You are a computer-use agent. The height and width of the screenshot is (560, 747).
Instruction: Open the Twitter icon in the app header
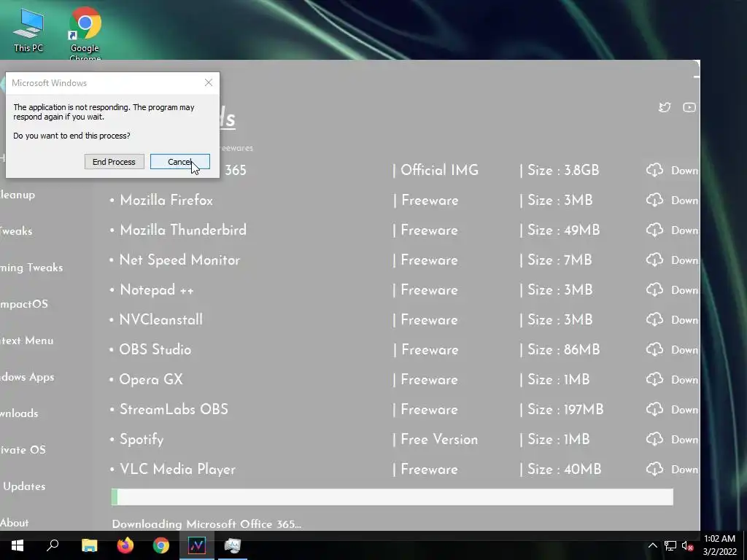pos(665,107)
